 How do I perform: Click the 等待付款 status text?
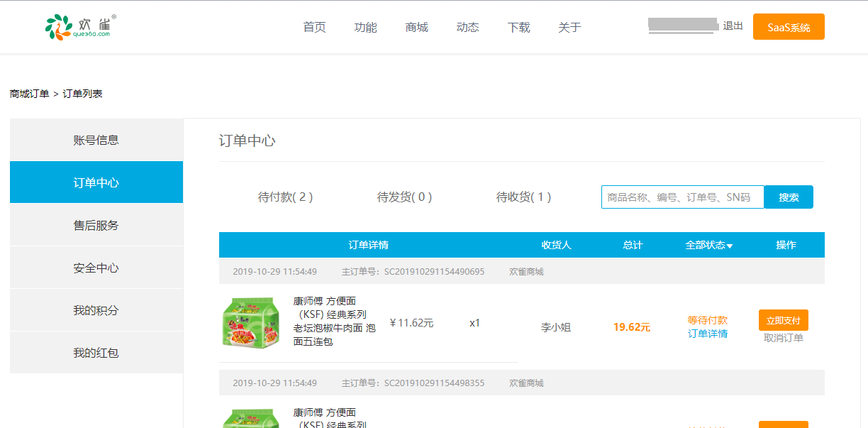click(x=708, y=320)
